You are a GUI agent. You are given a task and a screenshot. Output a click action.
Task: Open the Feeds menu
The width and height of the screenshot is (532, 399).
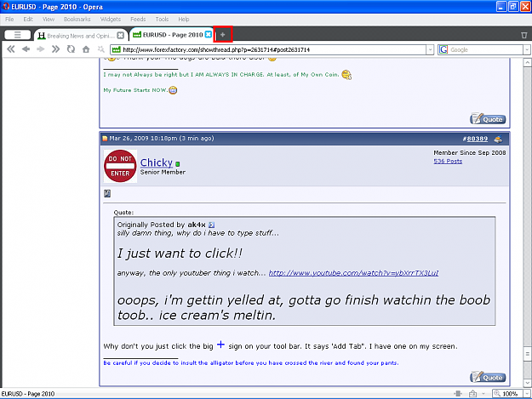coord(138,19)
